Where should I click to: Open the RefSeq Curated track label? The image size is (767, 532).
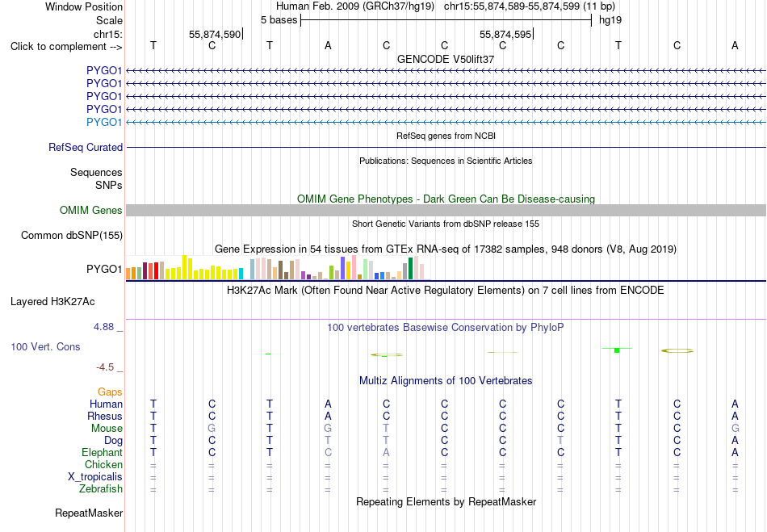(x=86, y=147)
